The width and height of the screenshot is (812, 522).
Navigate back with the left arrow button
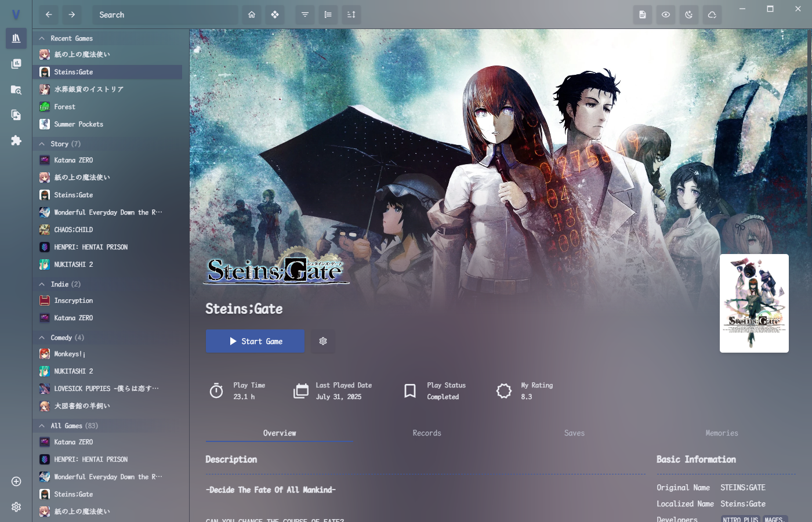click(x=49, y=14)
